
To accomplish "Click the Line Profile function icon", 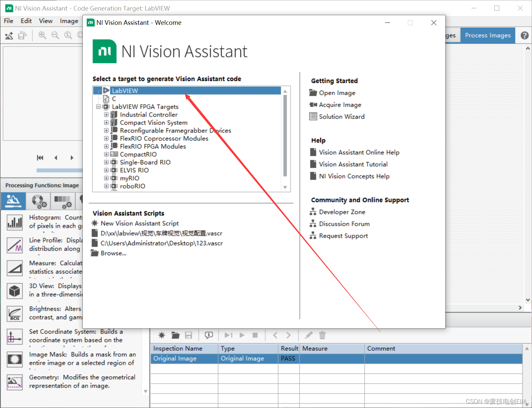I will pyautogui.click(x=15, y=245).
